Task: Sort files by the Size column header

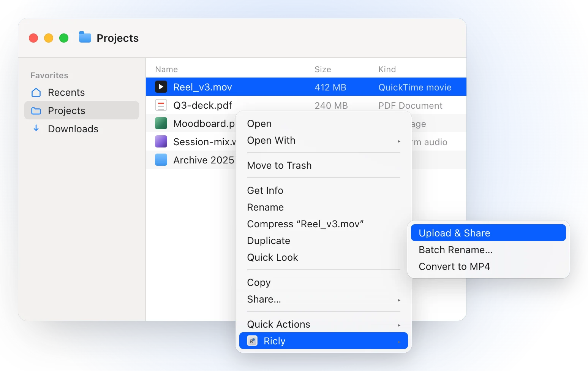Action: (323, 69)
